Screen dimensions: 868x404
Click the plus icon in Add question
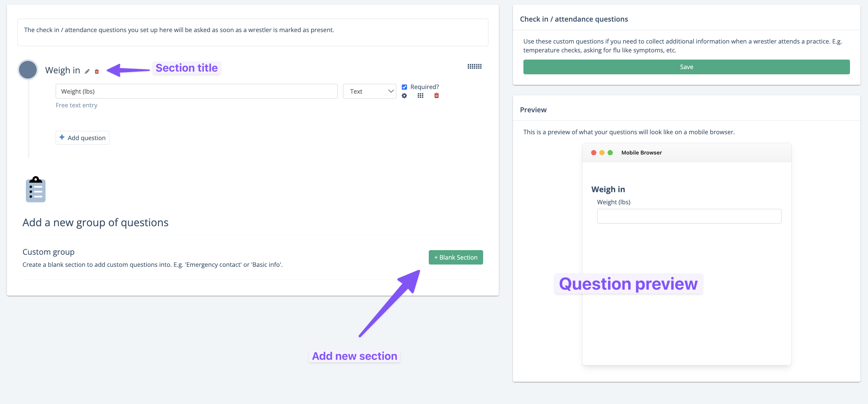[x=62, y=138]
